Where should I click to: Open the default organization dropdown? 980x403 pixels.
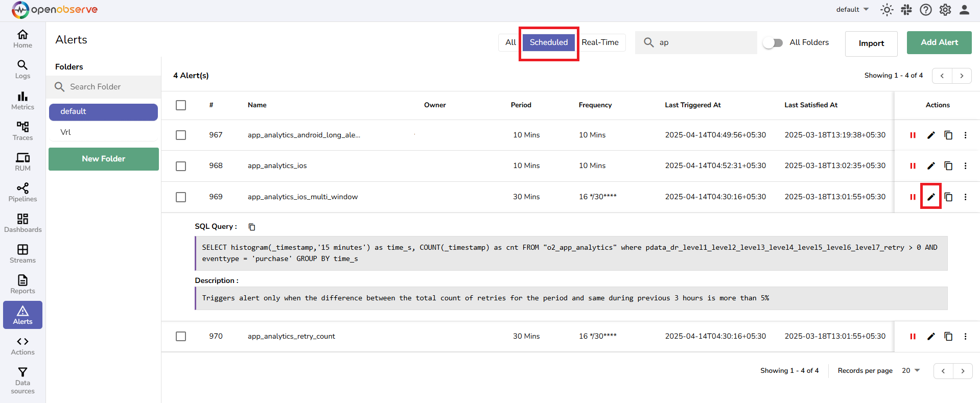[852, 10]
